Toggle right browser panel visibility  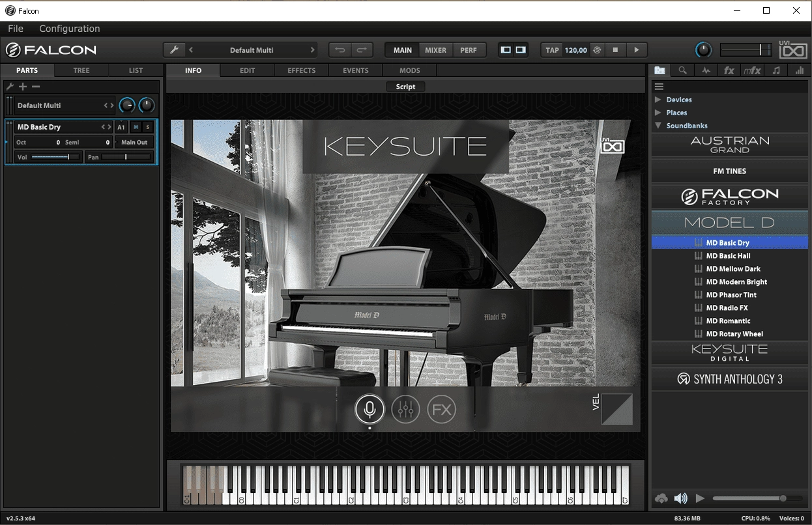click(x=521, y=50)
